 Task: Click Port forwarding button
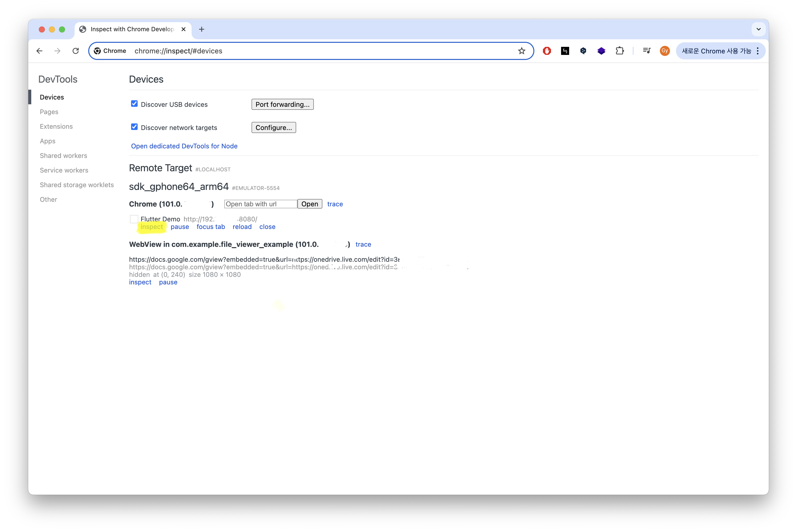[282, 105]
